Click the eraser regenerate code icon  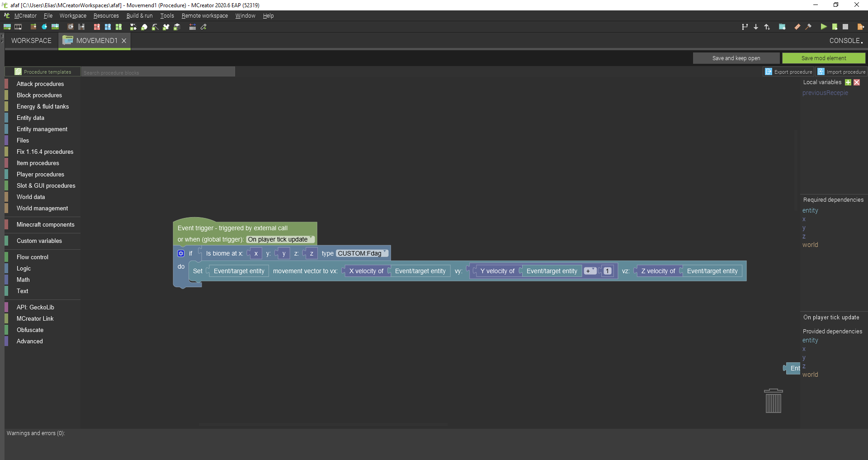[x=797, y=27]
